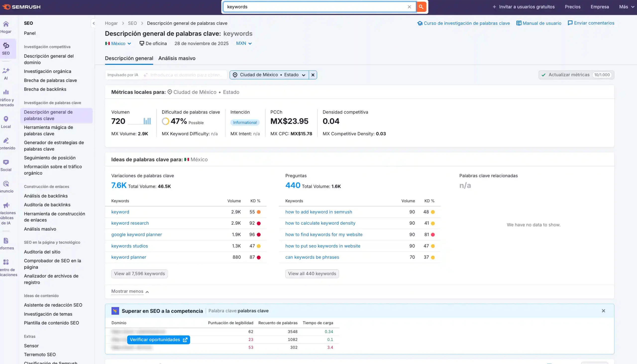Expand the MXN currency dropdown

244,43
